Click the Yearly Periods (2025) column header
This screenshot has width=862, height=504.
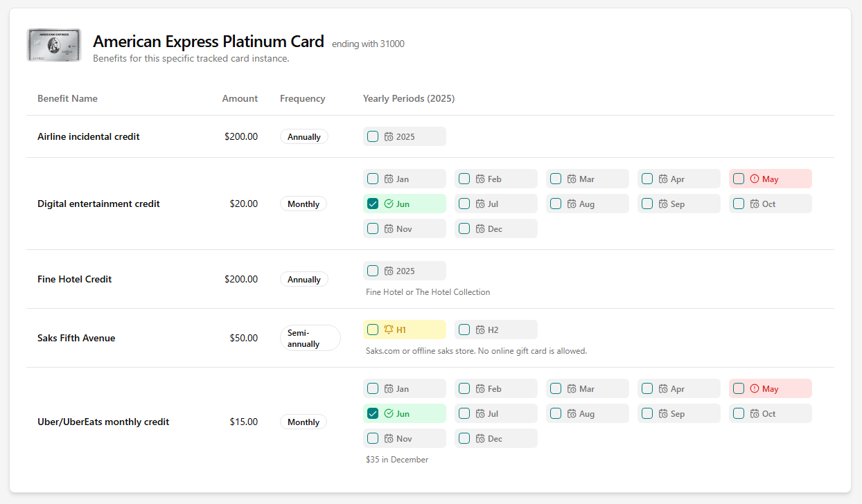(x=409, y=98)
